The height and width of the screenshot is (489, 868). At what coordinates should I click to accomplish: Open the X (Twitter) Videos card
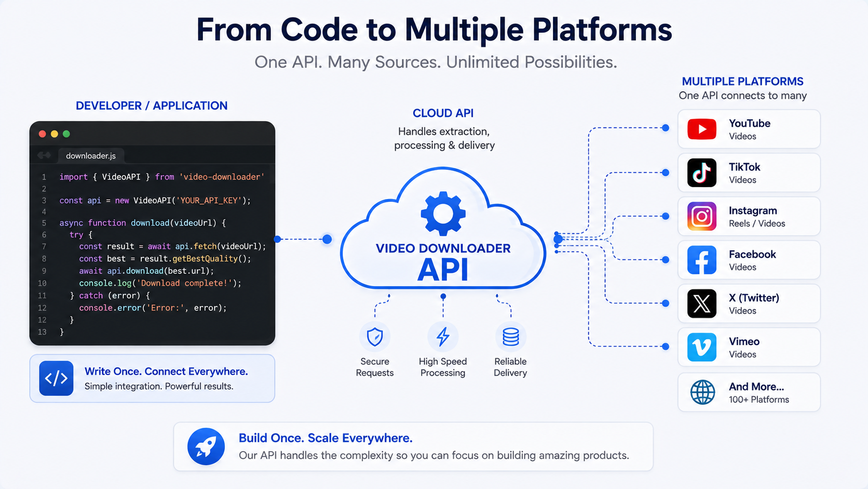click(749, 303)
